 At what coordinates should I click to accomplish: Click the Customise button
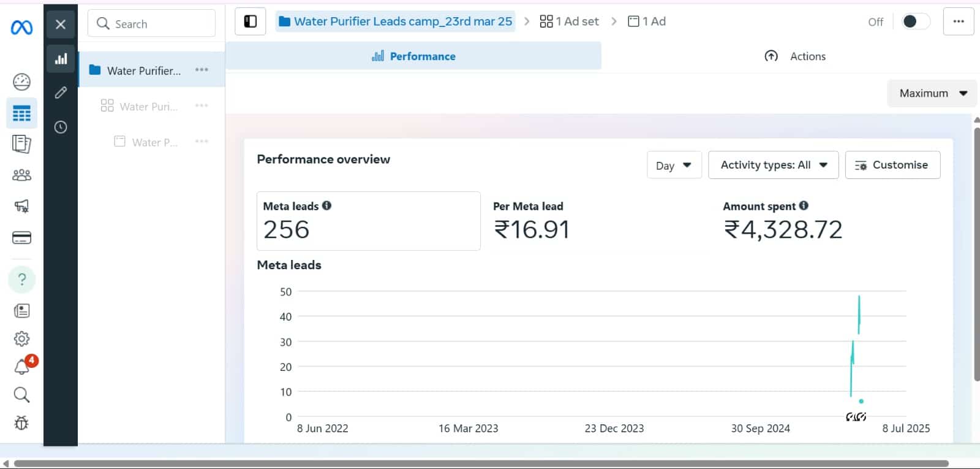892,165
